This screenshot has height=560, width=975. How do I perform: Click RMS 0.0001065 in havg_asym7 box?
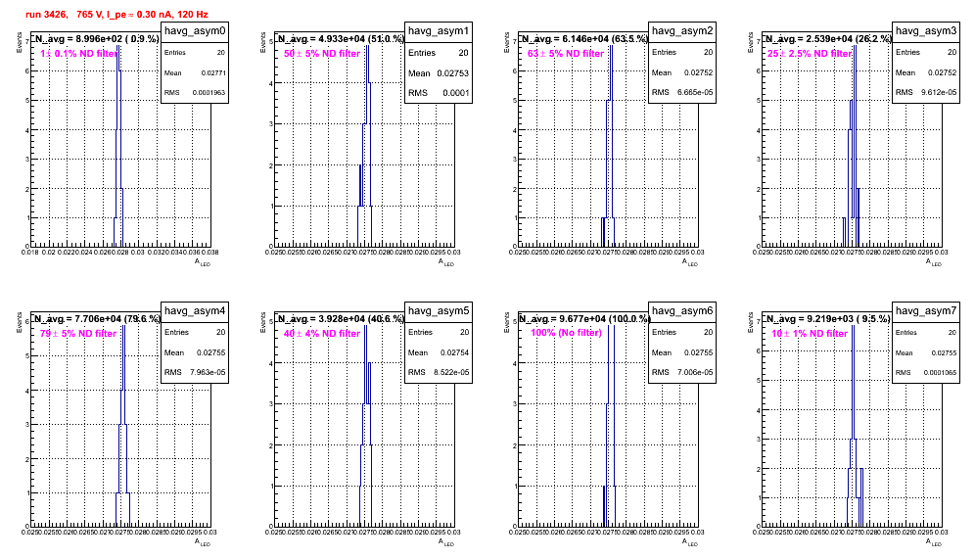(926, 373)
